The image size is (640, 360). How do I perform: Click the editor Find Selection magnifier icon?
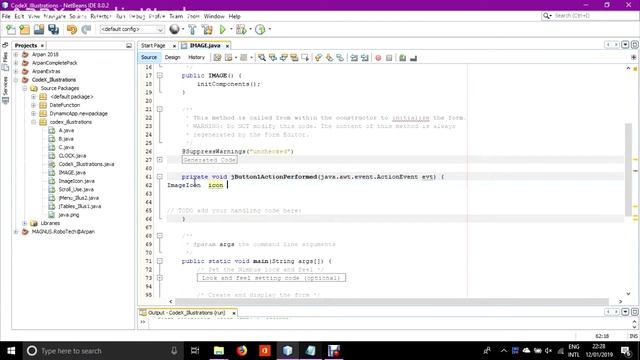tap(262, 58)
